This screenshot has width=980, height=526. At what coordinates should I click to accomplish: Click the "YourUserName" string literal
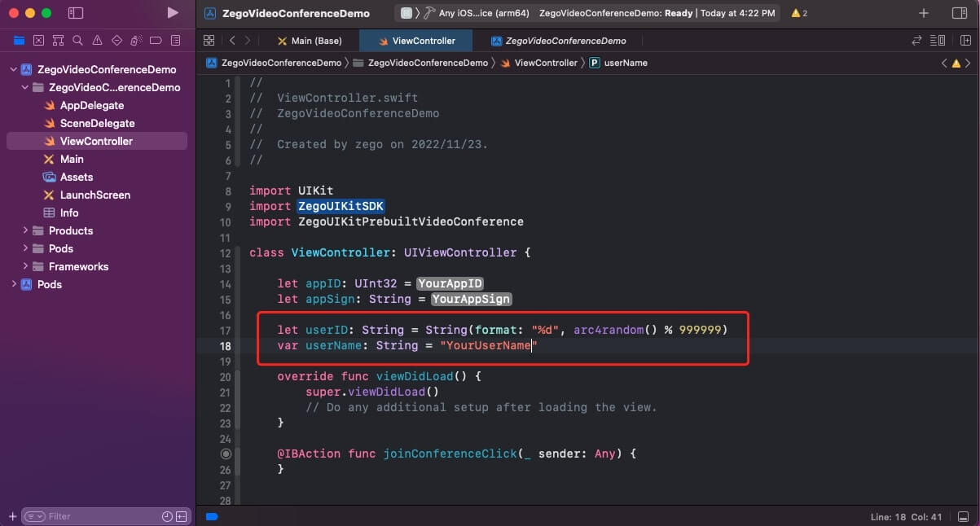pos(489,346)
